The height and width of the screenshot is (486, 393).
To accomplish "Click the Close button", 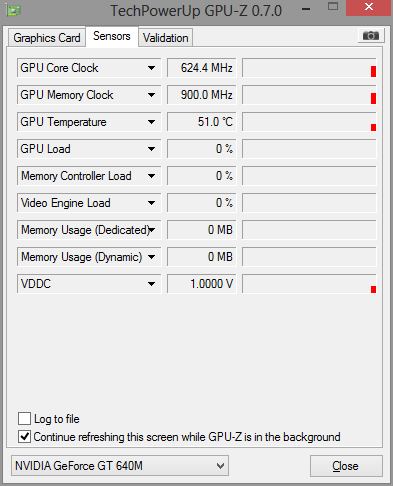I will [346, 466].
